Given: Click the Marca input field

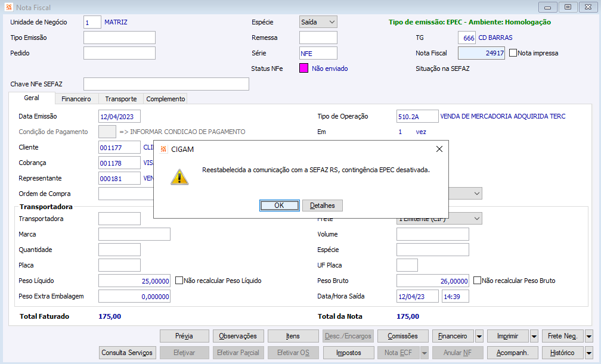Looking at the screenshot, I should [134, 234].
